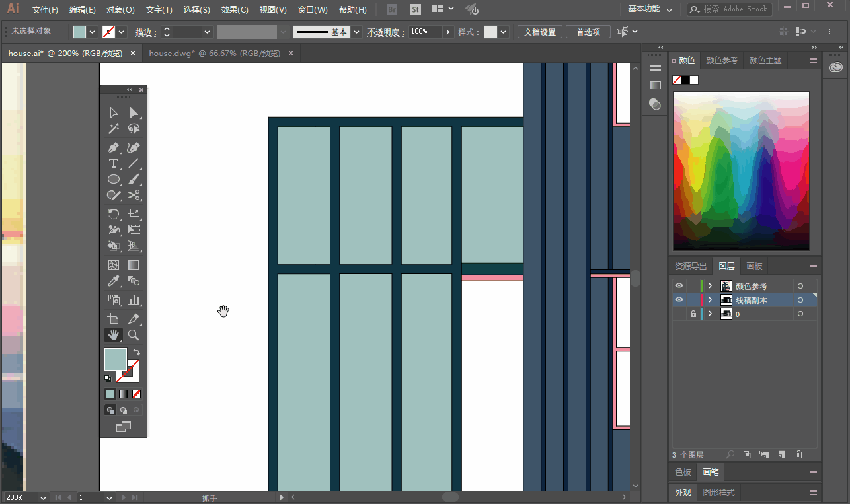
Task: Switch to the house.dwg document tab
Action: [x=215, y=54]
